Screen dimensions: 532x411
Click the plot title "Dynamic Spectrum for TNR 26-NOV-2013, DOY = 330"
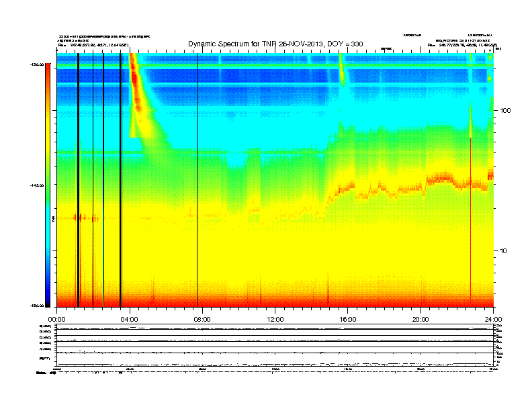275,44
